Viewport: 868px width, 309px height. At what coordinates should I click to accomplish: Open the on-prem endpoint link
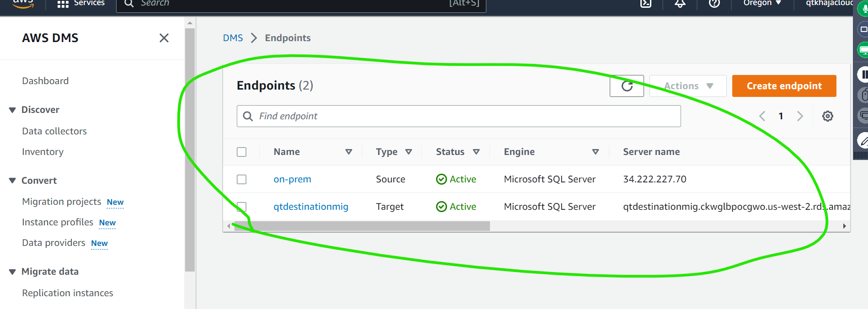(292, 179)
